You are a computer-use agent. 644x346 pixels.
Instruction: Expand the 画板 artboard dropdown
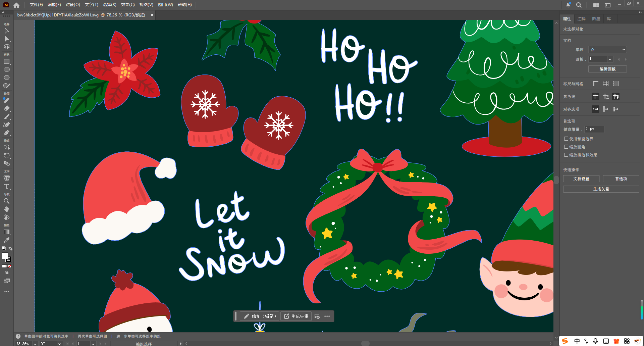[x=609, y=59]
